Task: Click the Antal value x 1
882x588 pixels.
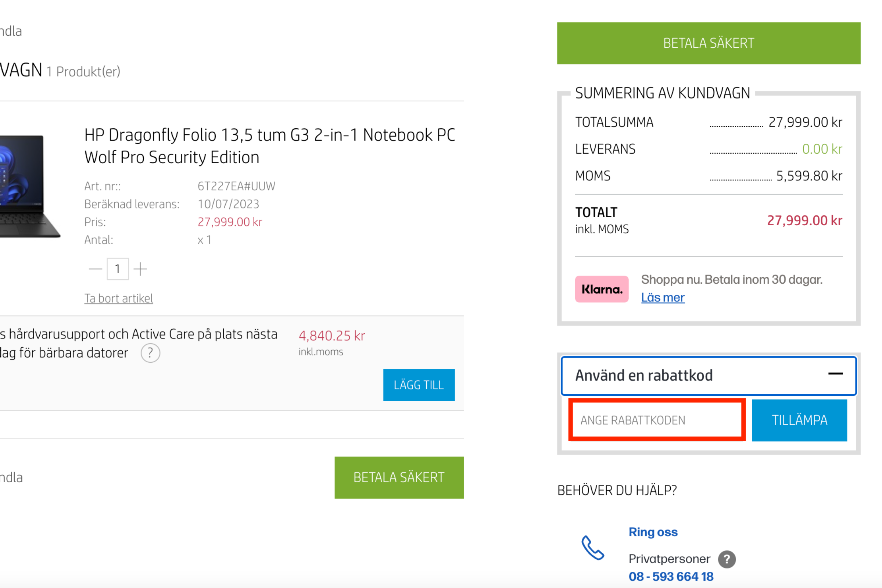Action: point(204,240)
